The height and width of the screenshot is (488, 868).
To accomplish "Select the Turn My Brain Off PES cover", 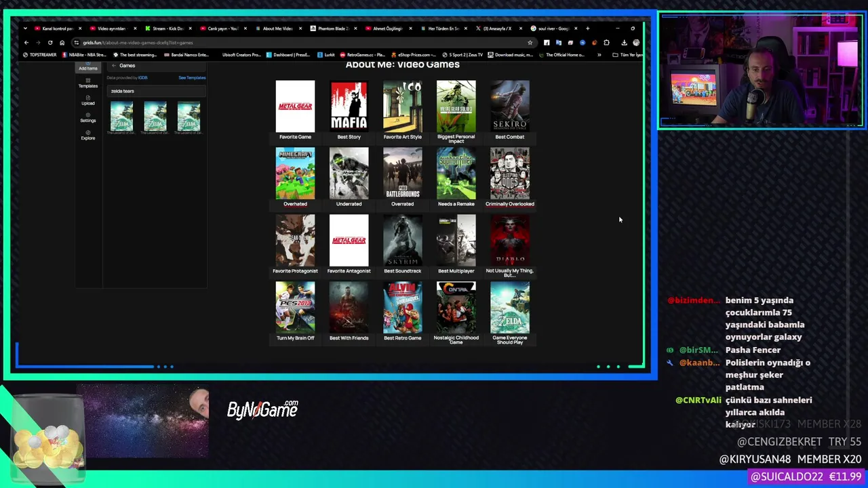I will coord(295,308).
